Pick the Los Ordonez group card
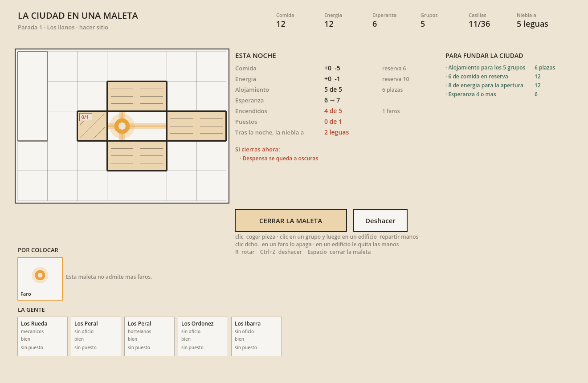 [x=203, y=336]
